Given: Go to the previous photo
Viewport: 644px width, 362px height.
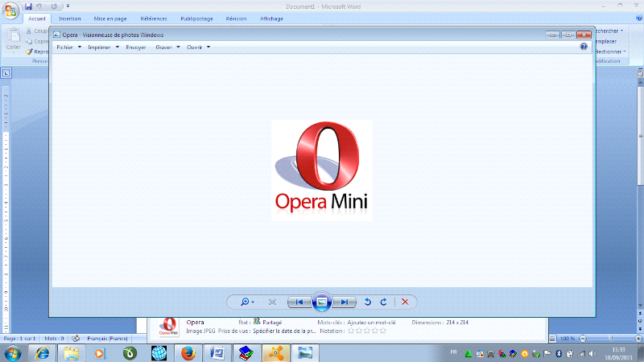Looking at the screenshot, I should pos(299,302).
